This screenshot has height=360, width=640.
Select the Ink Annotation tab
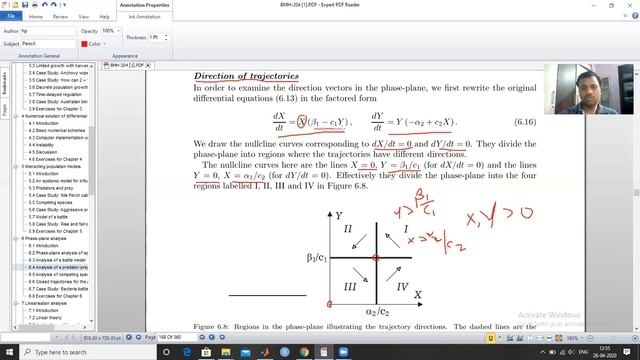click(x=144, y=17)
